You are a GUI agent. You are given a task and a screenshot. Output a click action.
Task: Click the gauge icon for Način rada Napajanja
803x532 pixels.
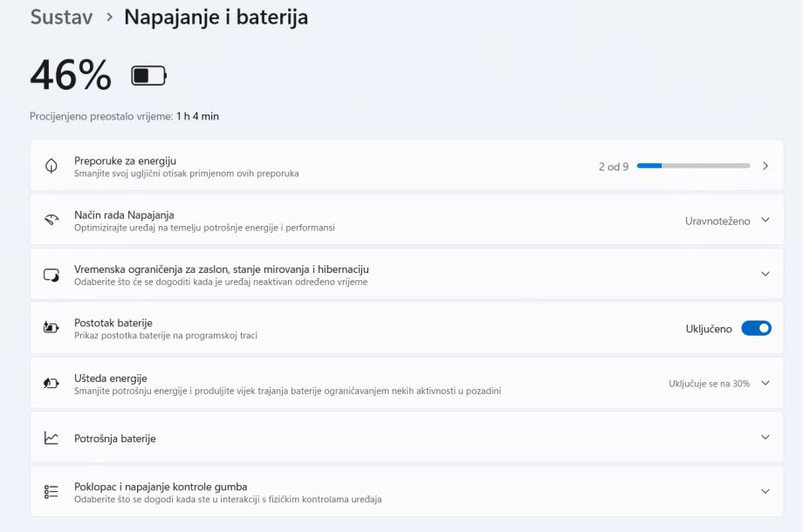tap(51, 220)
